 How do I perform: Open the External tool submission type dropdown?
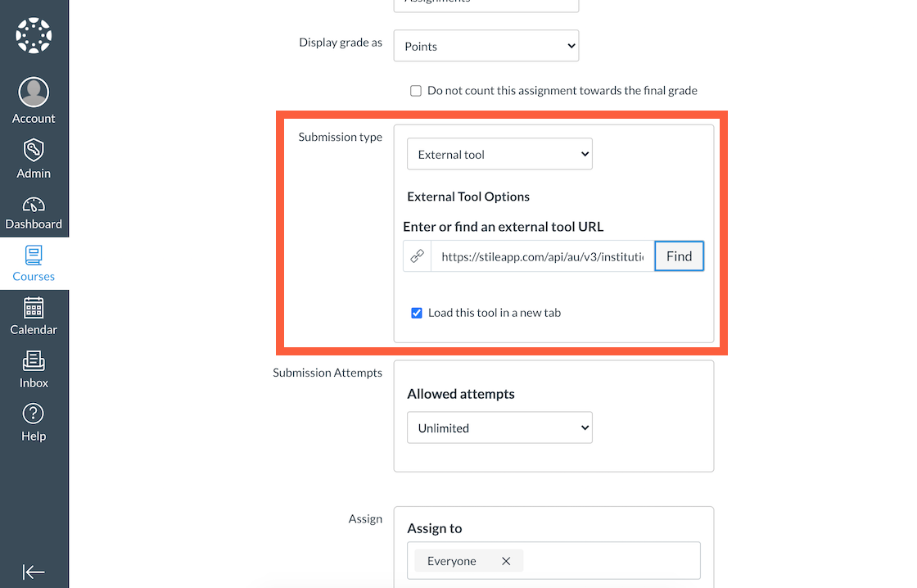tap(499, 154)
